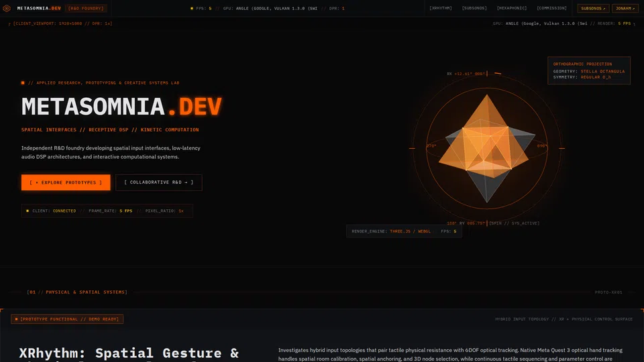Click the CLIENT: CONNECTED status text
Image resolution: width=644 pixels, height=362 pixels.
coord(54,211)
